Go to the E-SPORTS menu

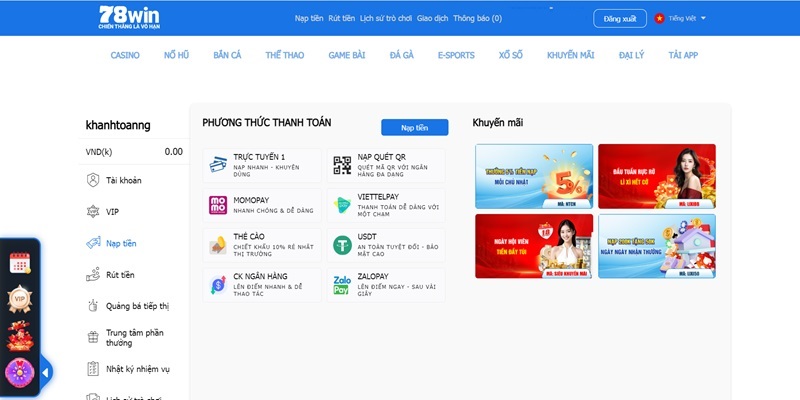click(x=456, y=55)
